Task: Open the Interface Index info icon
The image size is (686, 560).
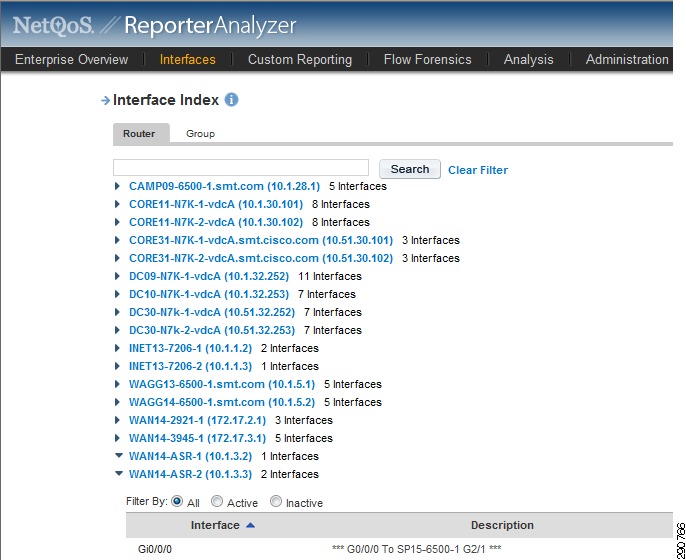Action: pyautogui.click(x=231, y=100)
